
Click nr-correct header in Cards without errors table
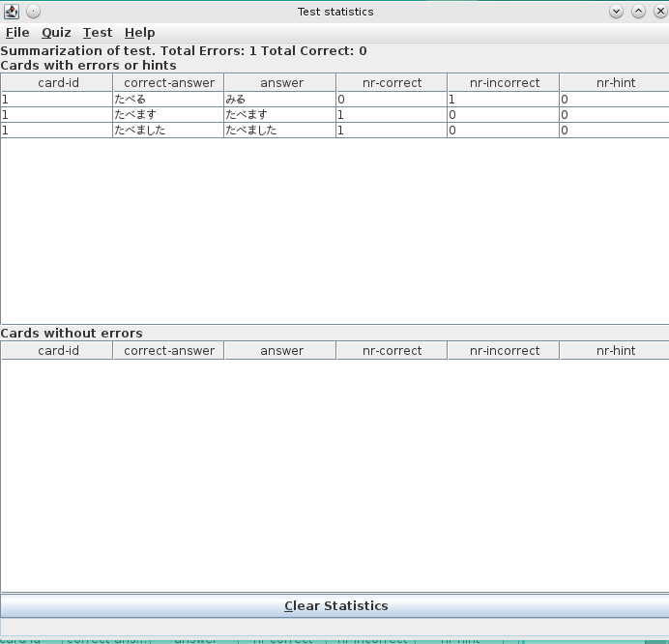(392, 350)
